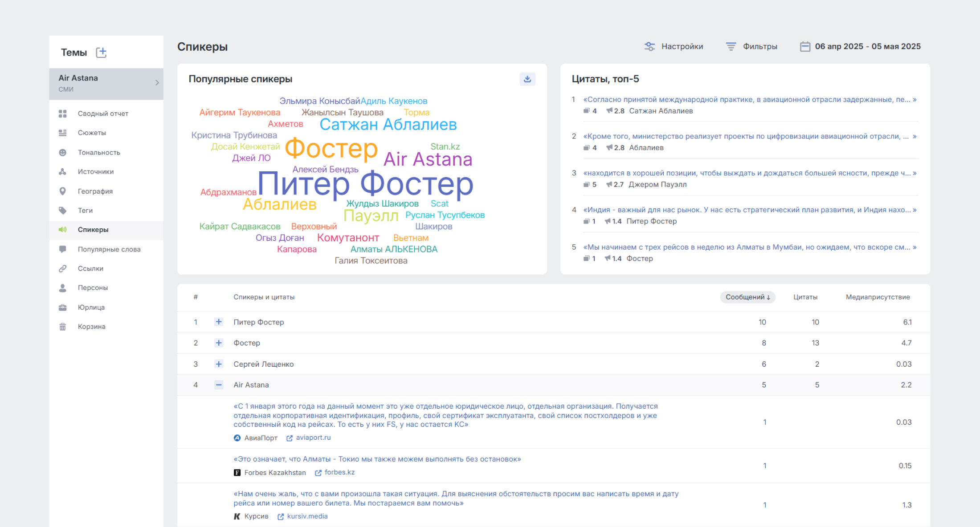This screenshot has height=527, width=980.
Task: Click the АвиаПорт source logo icon
Action: [x=237, y=438]
